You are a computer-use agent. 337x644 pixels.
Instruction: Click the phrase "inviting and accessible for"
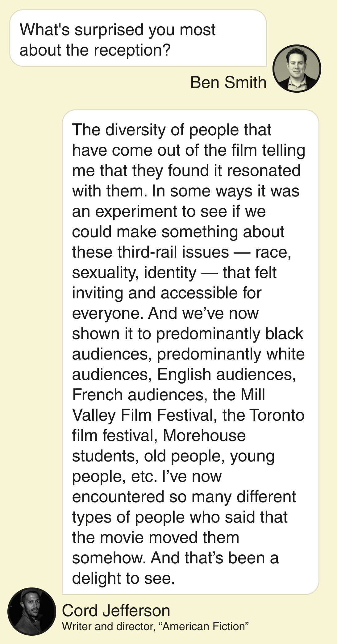(167, 293)
